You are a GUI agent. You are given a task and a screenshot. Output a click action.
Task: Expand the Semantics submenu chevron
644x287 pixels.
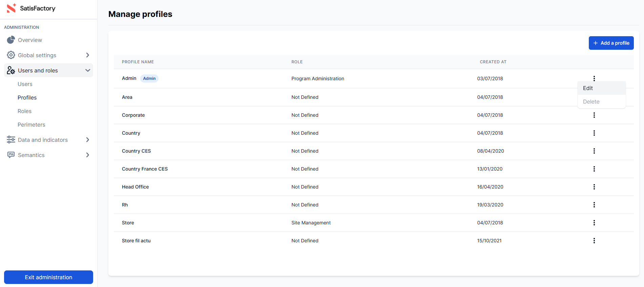[x=88, y=155]
